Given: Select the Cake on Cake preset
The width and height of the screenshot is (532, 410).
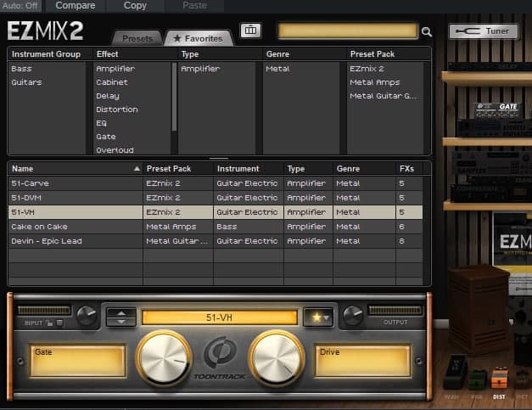Looking at the screenshot, I should [216, 227].
